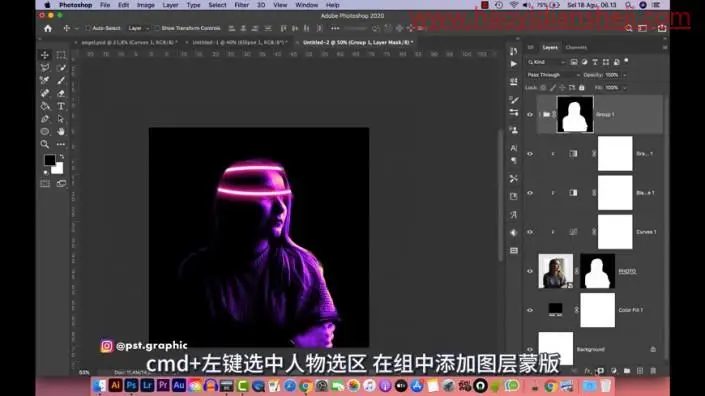Select the Zoom magnifier tool
The width and height of the screenshot is (705, 396).
pos(45,144)
